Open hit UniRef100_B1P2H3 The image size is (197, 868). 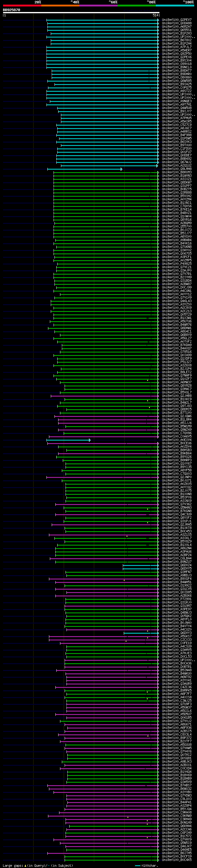pyautogui.click(x=177, y=33)
